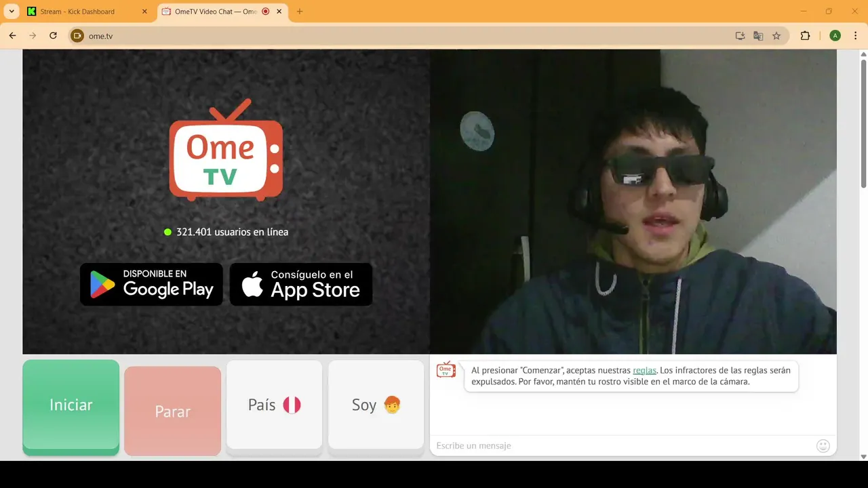The width and height of the screenshot is (868, 488).
Task: Click the Escribe un mensaje field
Action: pos(623,445)
